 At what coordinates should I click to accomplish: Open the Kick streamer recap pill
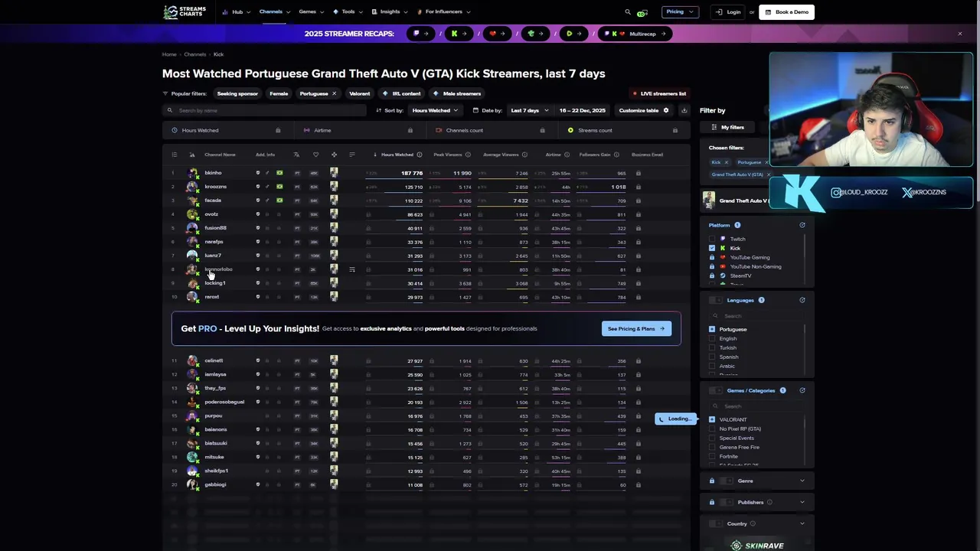[459, 34]
